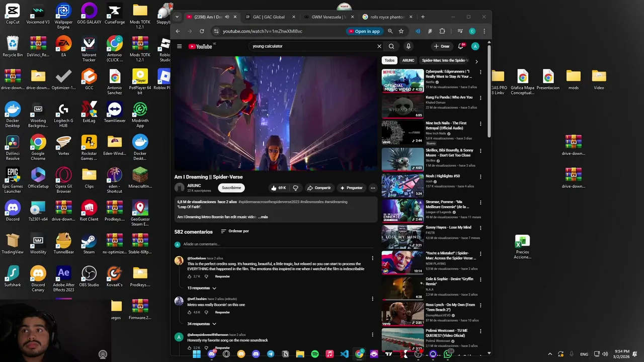Expand video description with ...más
Image resolution: width=644 pixels, height=362 pixels.
click(x=263, y=217)
